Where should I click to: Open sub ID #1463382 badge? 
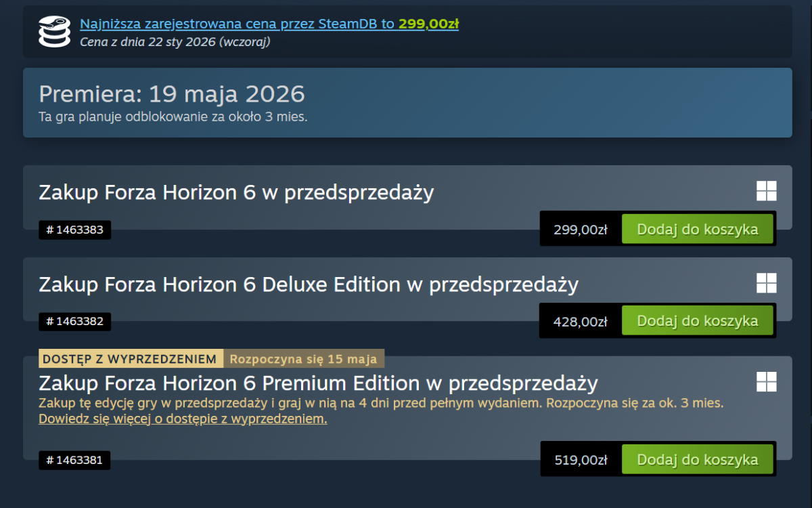(74, 322)
